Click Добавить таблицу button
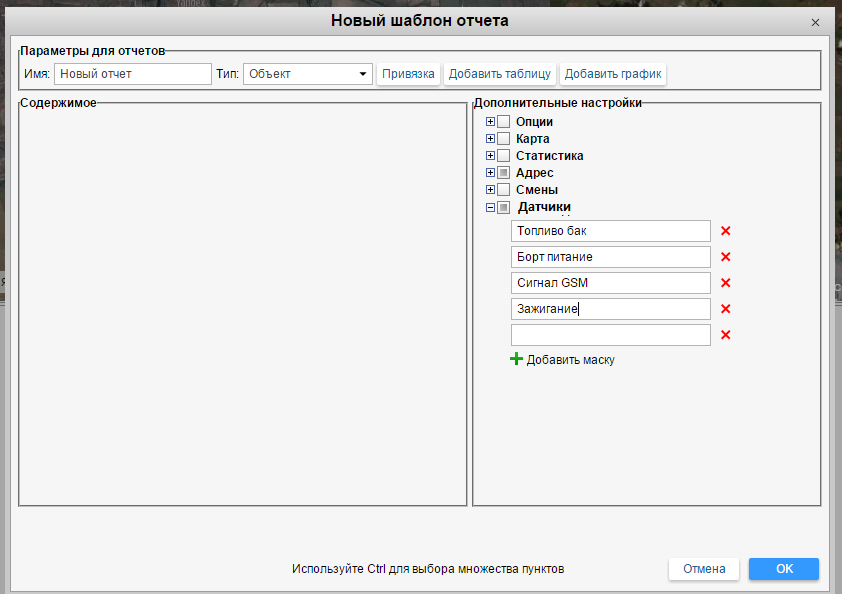The image size is (842, 594). [499, 74]
